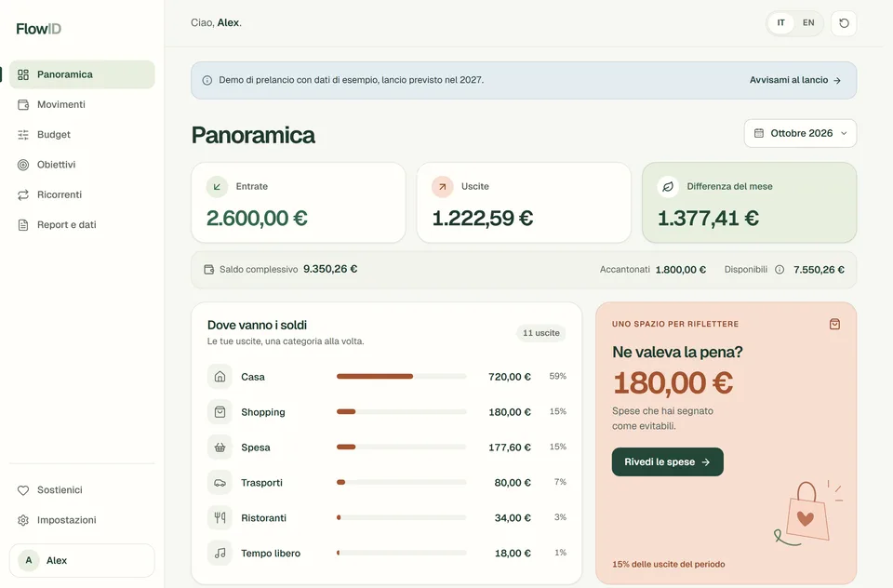Click the Obiettivi target icon
This screenshot has width=893, height=588.
[22, 165]
